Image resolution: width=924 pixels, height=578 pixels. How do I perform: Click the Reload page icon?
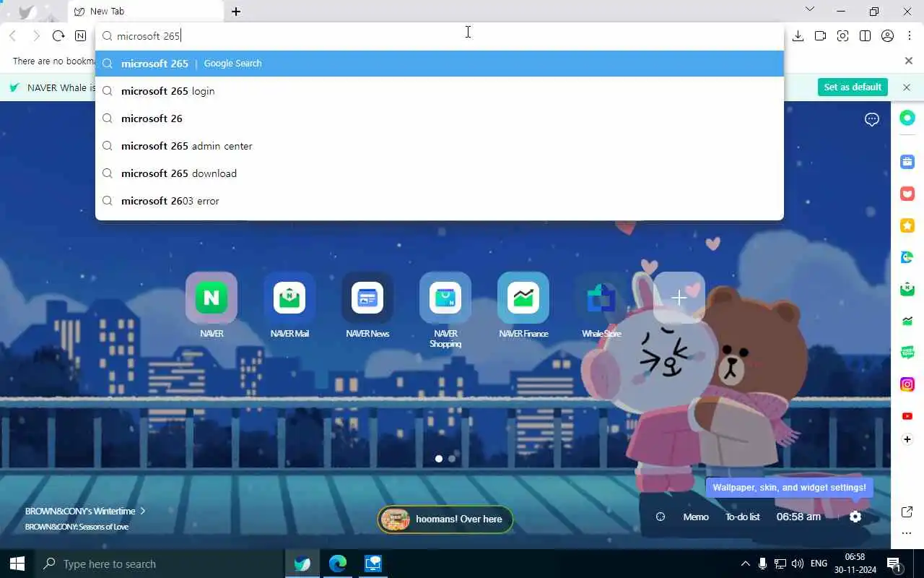(x=58, y=35)
